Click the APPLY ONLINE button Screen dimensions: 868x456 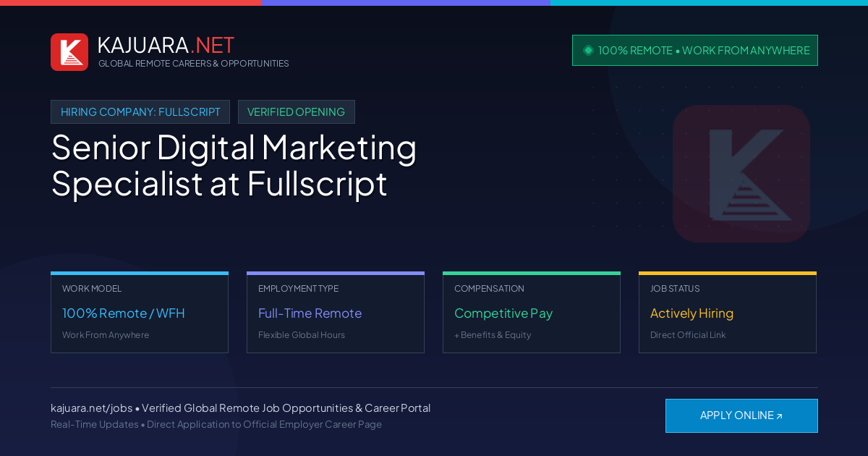click(x=741, y=415)
